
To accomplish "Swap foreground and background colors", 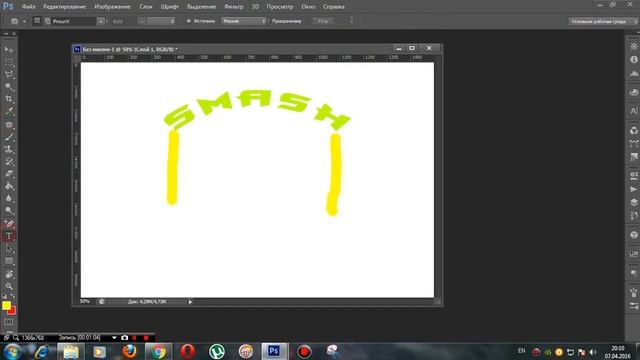I will (x=13, y=296).
